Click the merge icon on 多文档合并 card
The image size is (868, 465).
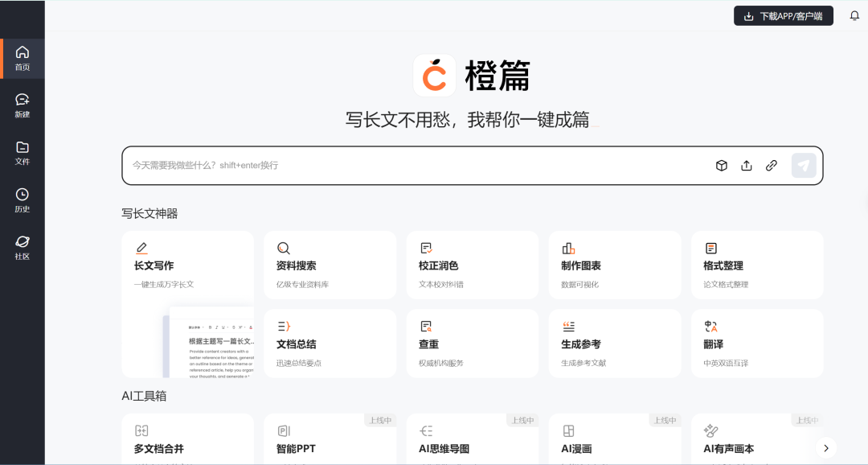coord(141,430)
